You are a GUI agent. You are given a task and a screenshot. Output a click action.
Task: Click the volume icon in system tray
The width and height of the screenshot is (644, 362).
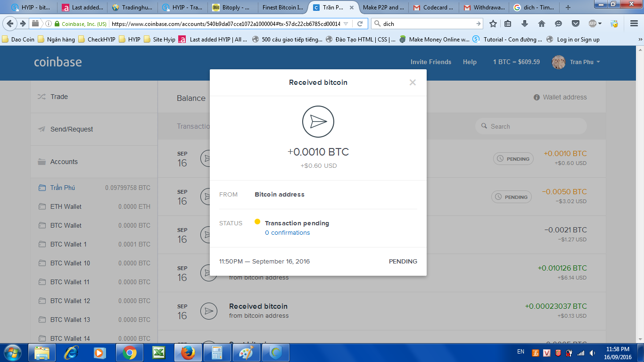[592, 353]
